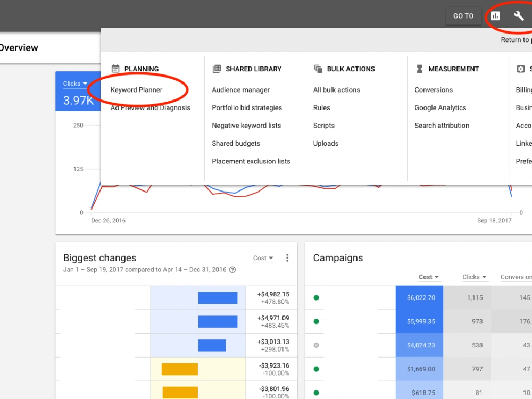
Task: Click green status dot on $5,999.35 campaign
Action: 316,321
